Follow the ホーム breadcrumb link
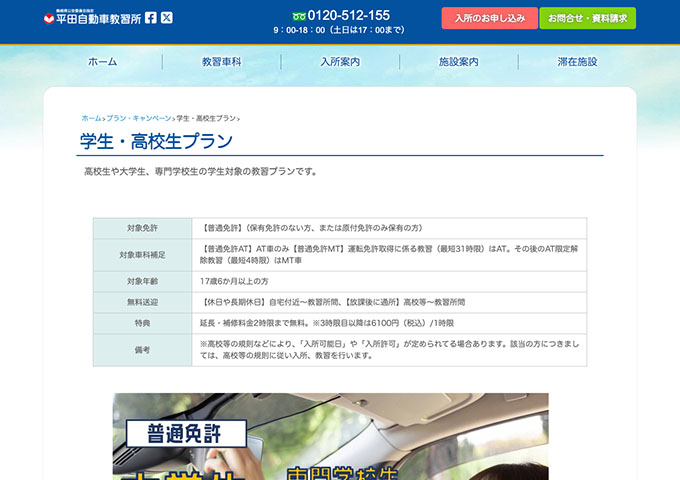 [92, 118]
